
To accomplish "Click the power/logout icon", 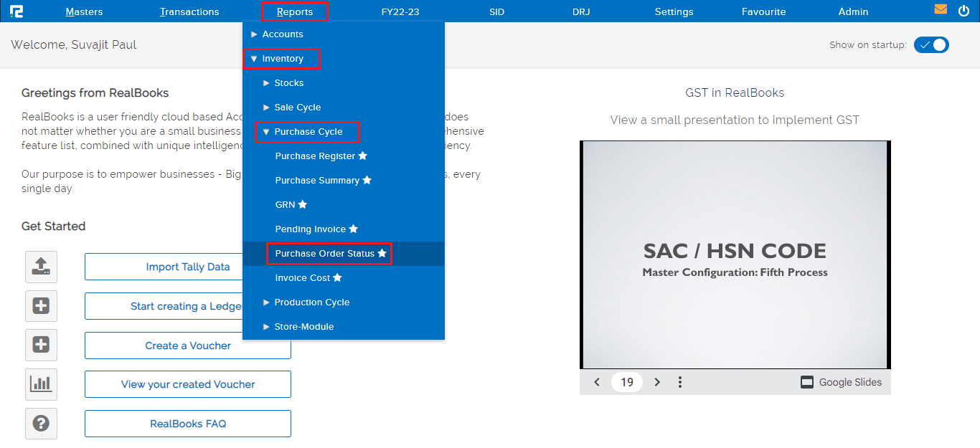I will [x=963, y=10].
